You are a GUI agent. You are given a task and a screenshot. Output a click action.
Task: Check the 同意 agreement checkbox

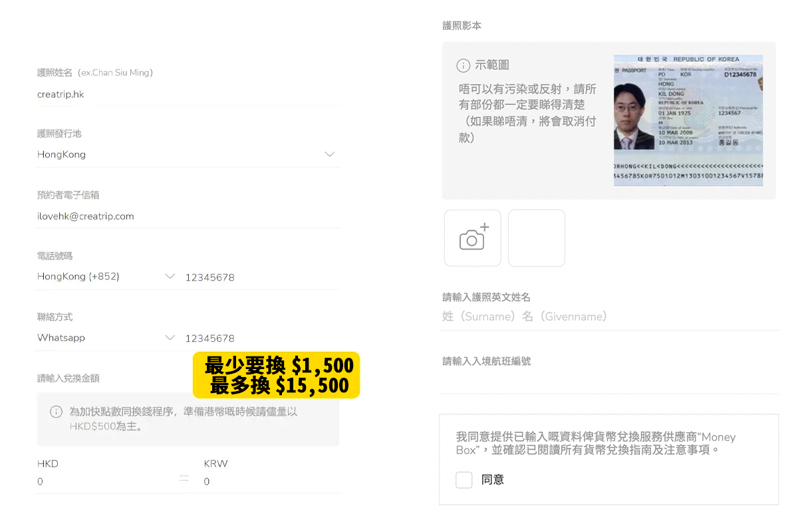[x=464, y=479]
